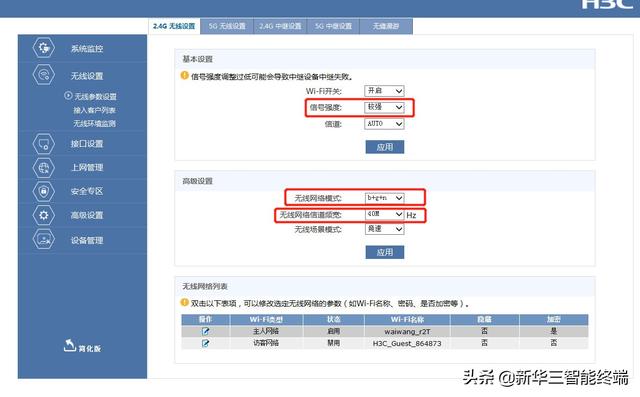Viewport: 640px width, 397px height.
Task: Click info icon beside 双击以下表项 hint
Action: tap(184, 303)
